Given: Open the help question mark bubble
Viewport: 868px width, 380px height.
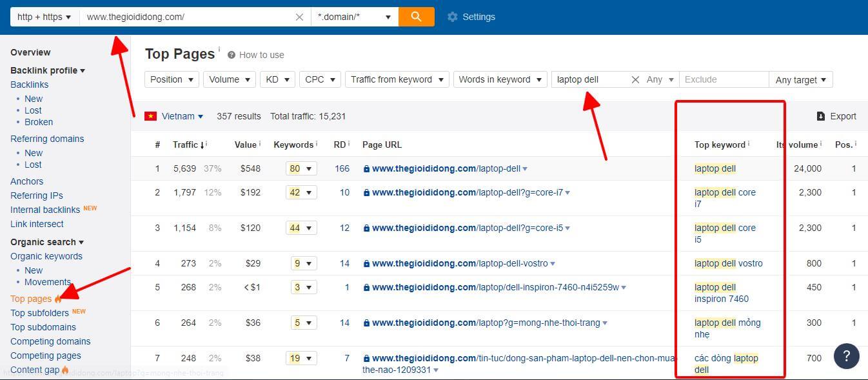Looking at the screenshot, I should 847,355.
